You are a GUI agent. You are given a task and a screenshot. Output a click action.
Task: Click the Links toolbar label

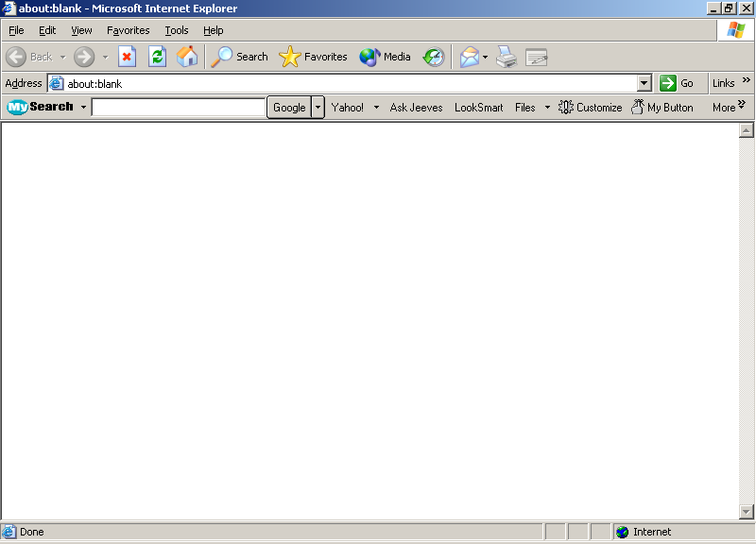tap(723, 83)
